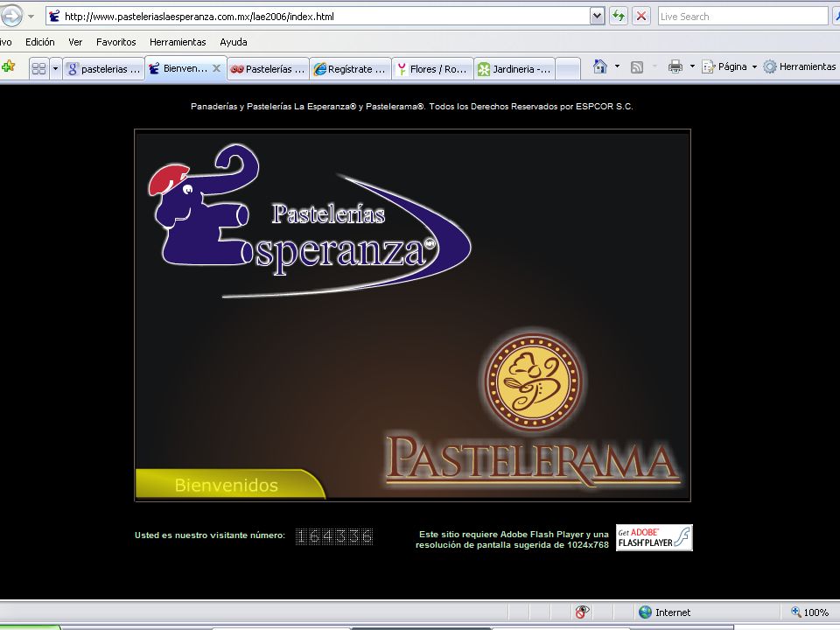The image size is (840, 630).
Task: Click the Home page icon
Action: [600, 66]
